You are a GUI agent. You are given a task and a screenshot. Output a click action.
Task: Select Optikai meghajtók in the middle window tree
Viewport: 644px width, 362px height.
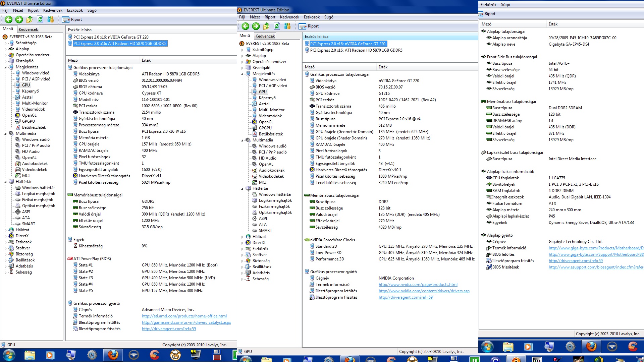[x=275, y=213]
